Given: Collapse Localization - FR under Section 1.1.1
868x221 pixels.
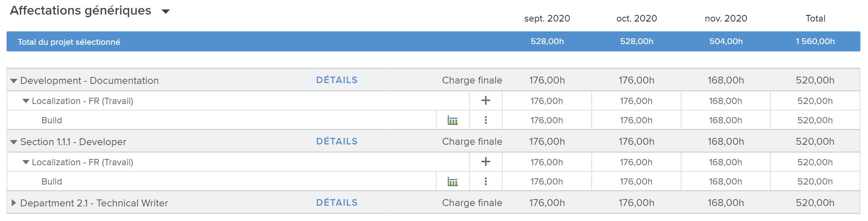Looking at the screenshot, I should pos(26,162).
